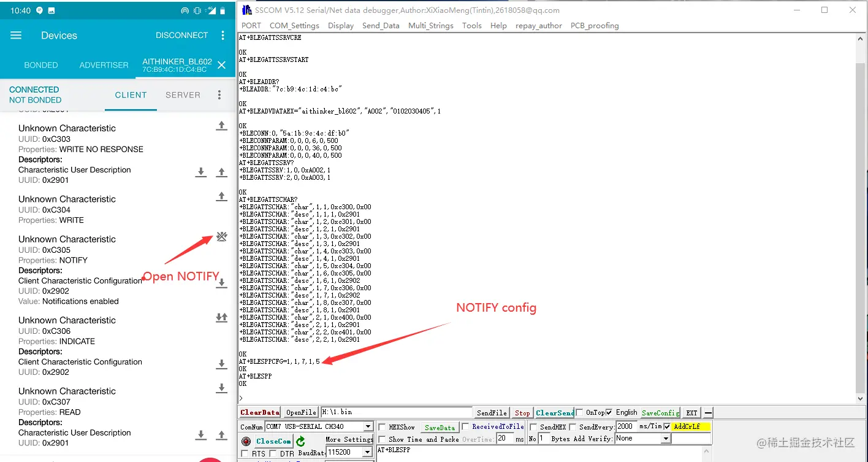This screenshot has height=462, width=868.
Task: Tap the message notification icon in status bar
Action: (40, 11)
